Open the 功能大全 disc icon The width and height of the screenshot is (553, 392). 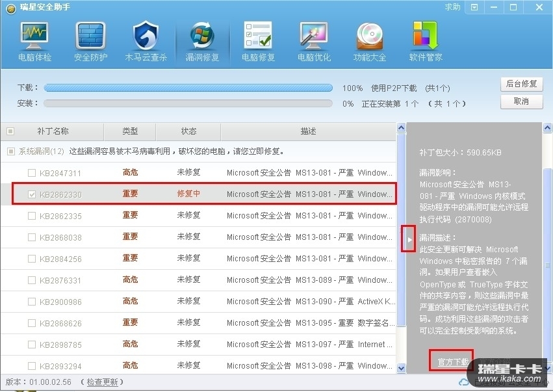[370, 42]
